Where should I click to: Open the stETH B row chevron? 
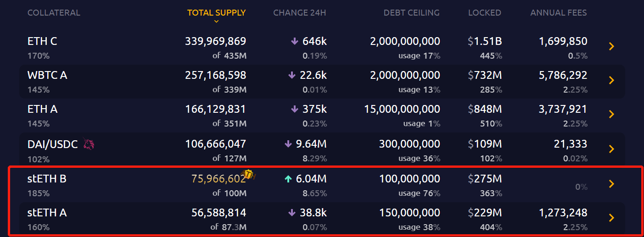(611, 184)
